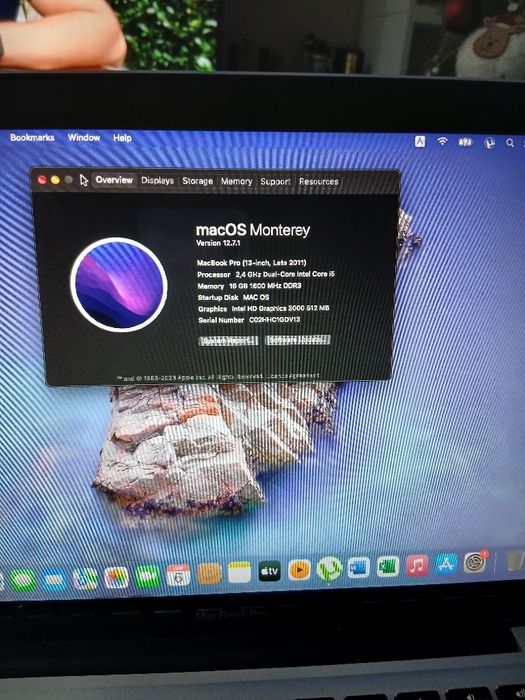Click 'Intel HD Graphics 3000 512 MB' text

click(280, 308)
